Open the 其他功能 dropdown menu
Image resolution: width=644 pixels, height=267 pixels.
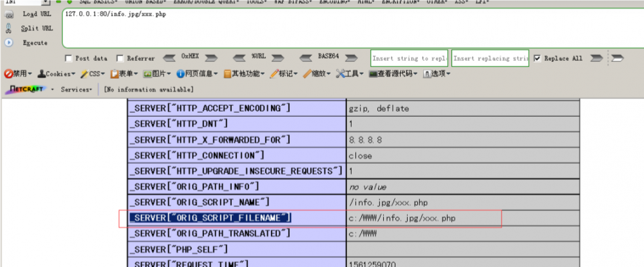244,74
